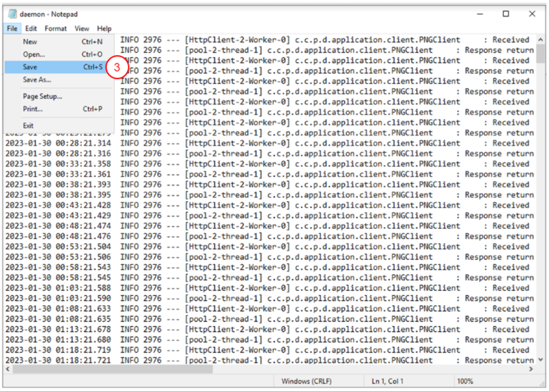The width and height of the screenshot is (549, 392).
Task: Click 2976 on the 00:53:21.506 line
Action: click(152, 257)
